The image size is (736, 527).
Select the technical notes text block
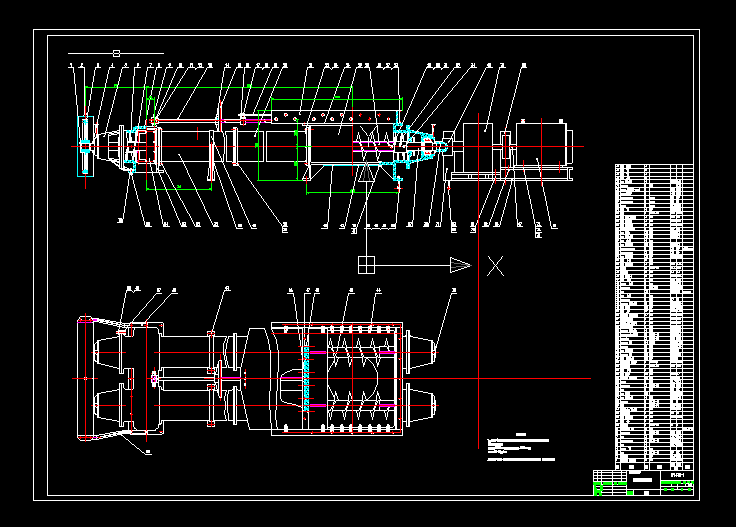coord(521,448)
